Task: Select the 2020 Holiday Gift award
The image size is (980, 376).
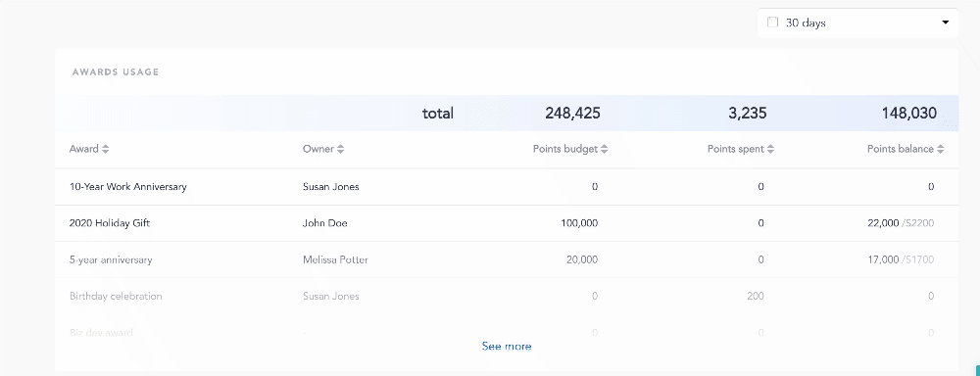Action: tap(110, 223)
